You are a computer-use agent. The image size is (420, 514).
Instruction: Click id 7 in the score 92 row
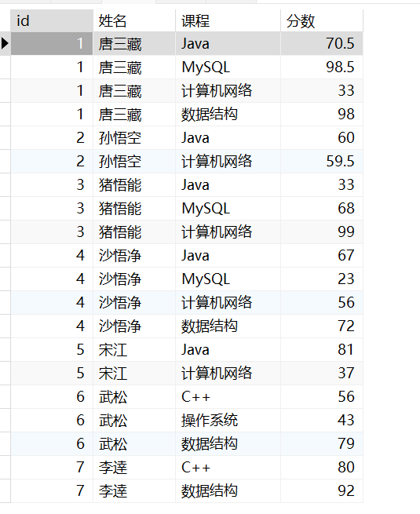[x=52, y=490]
